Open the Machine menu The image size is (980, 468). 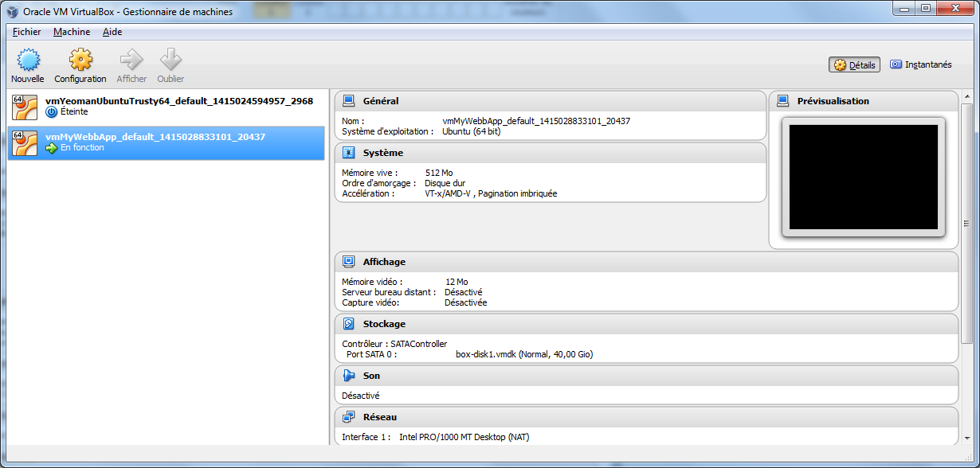[x=72, y=32]
